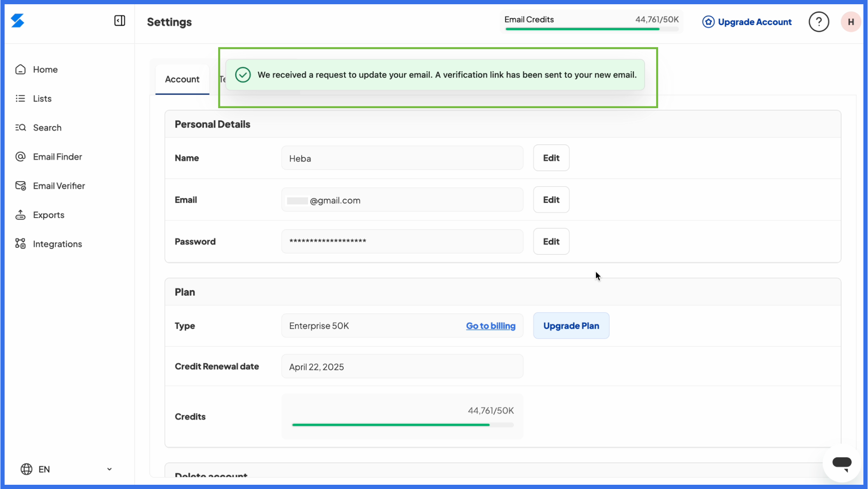Image resolution: width=868 pixels, height=489 pixels.
Task: Click the Name field showing Heba
Action: tap(402, 158)
